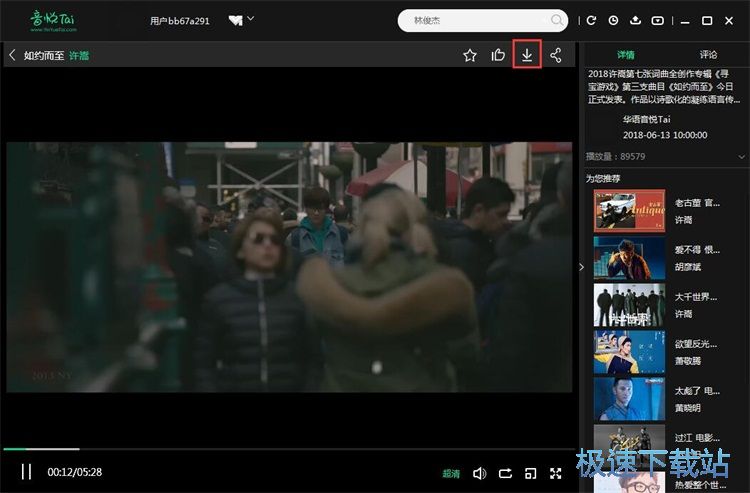Select 过江 电影... title text

697,438
